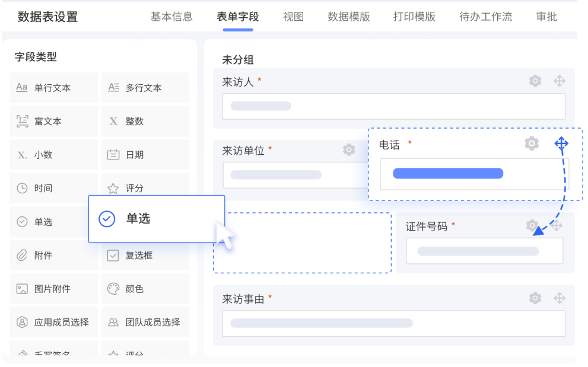Add 颜色 palette field type
This screenshot has width=588, height=367.
pyautogui.click(x=145, y=289)
